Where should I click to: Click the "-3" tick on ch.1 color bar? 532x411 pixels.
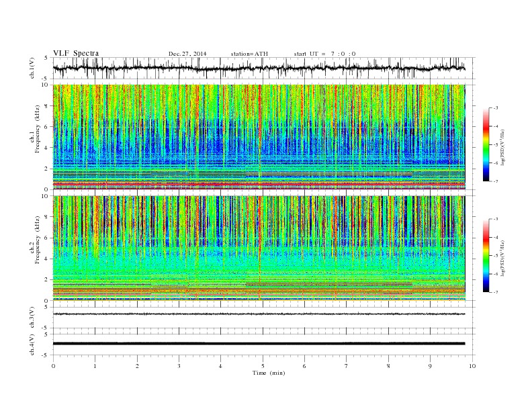coord(495,108)
